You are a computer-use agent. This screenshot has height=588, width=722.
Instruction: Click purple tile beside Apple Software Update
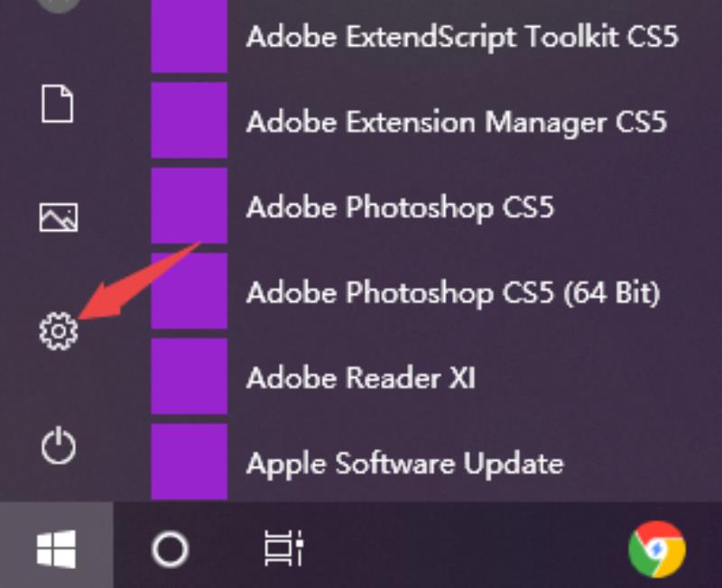(x=190, y=462)
